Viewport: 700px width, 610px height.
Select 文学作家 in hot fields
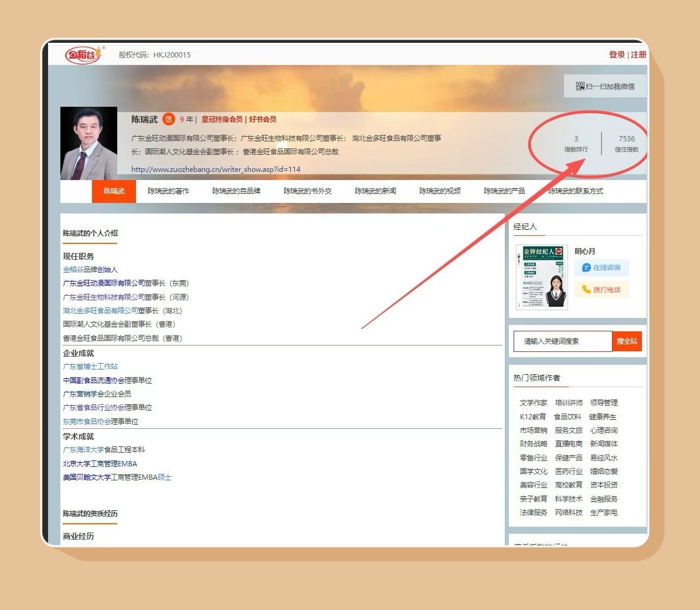tap(533, 403)
